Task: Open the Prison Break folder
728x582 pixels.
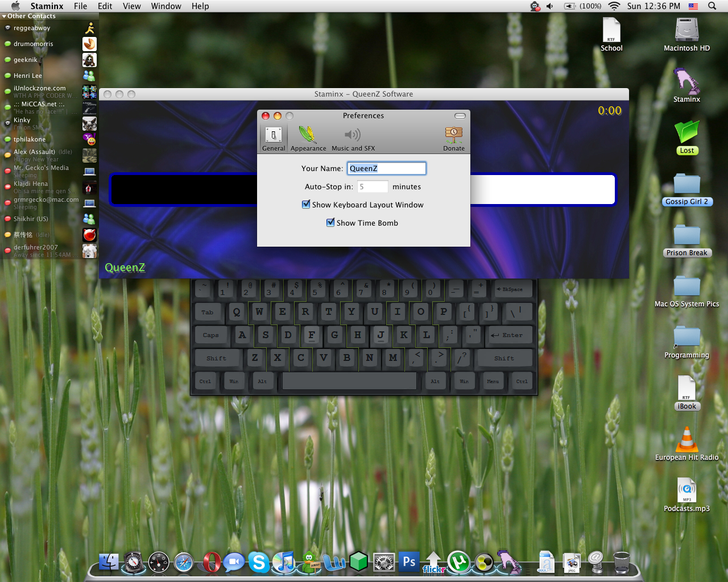Action: pos(686,239)
